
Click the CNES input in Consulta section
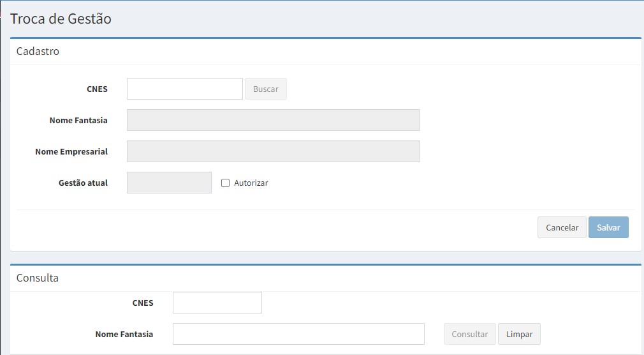click(x=217, y=303)
